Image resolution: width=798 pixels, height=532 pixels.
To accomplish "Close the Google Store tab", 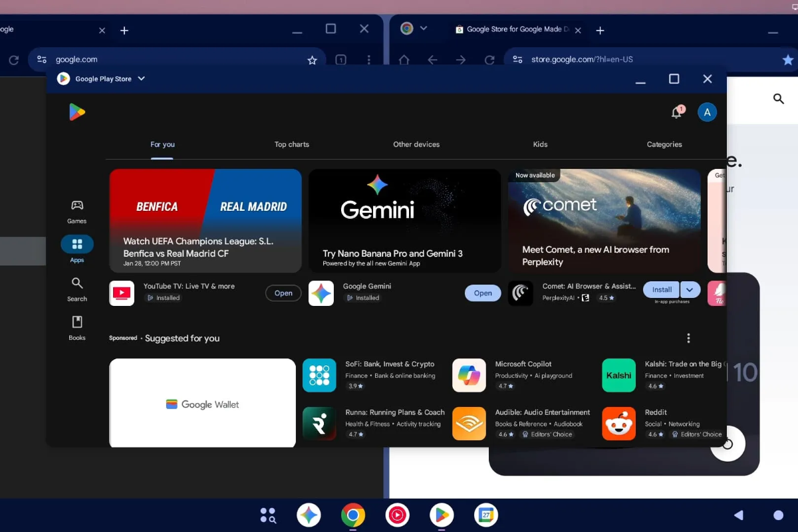I will (x=578, y=31).
